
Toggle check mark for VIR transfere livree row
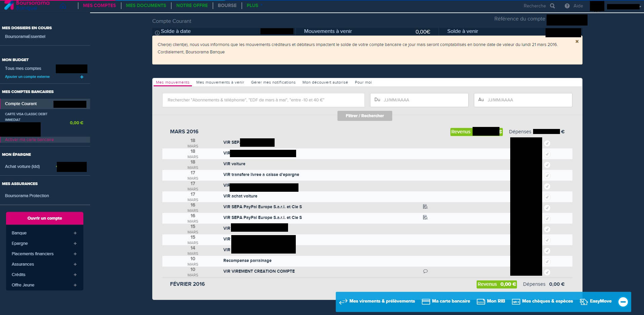547,176
